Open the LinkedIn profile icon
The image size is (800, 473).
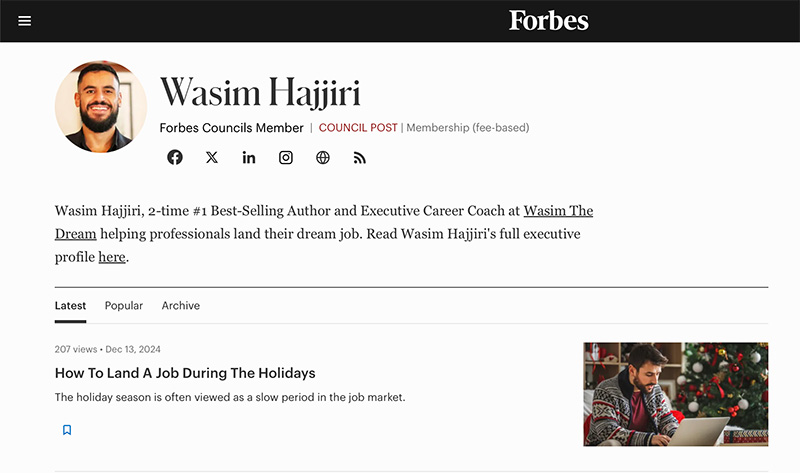pos(248,158)
